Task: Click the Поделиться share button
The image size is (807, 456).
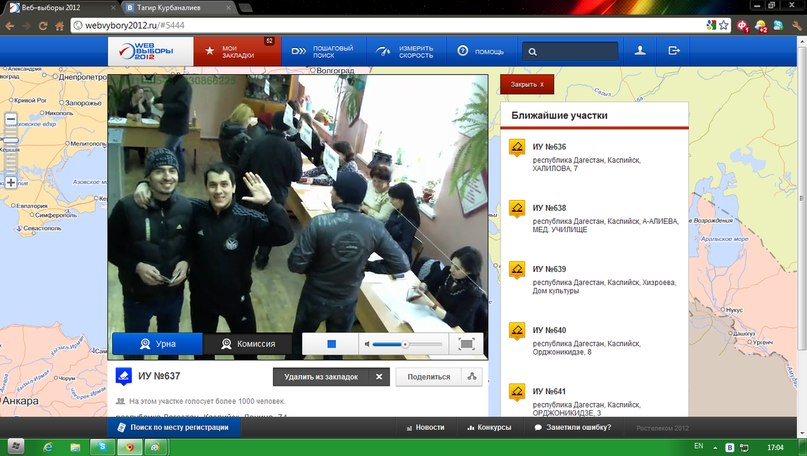Action: click(429, 377)
